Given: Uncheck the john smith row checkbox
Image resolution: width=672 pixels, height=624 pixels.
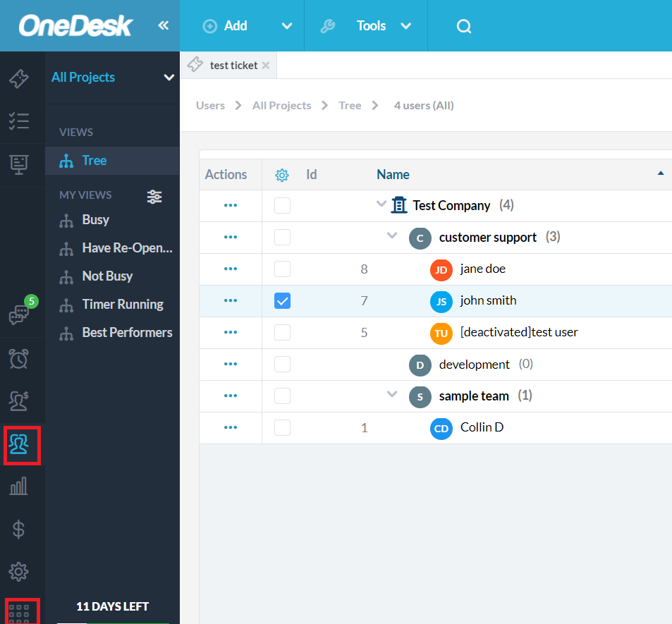Looking at the screenshot, I should [x=282, y=300].
